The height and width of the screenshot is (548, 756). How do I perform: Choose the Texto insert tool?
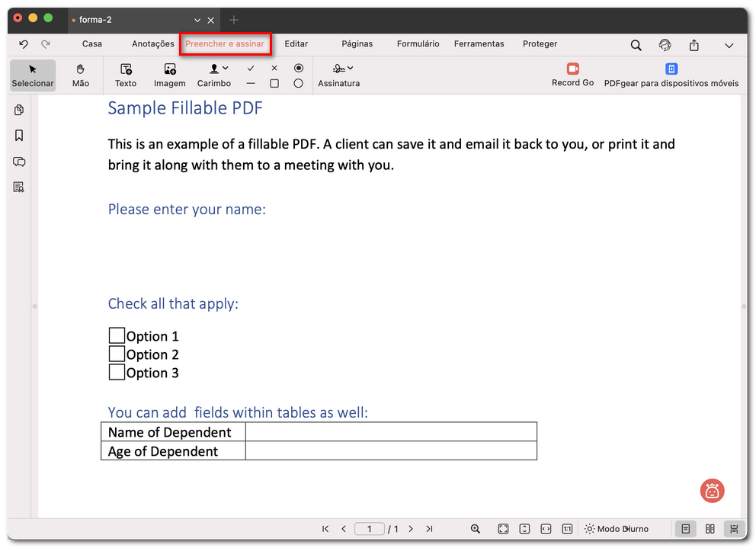[126, 75]
